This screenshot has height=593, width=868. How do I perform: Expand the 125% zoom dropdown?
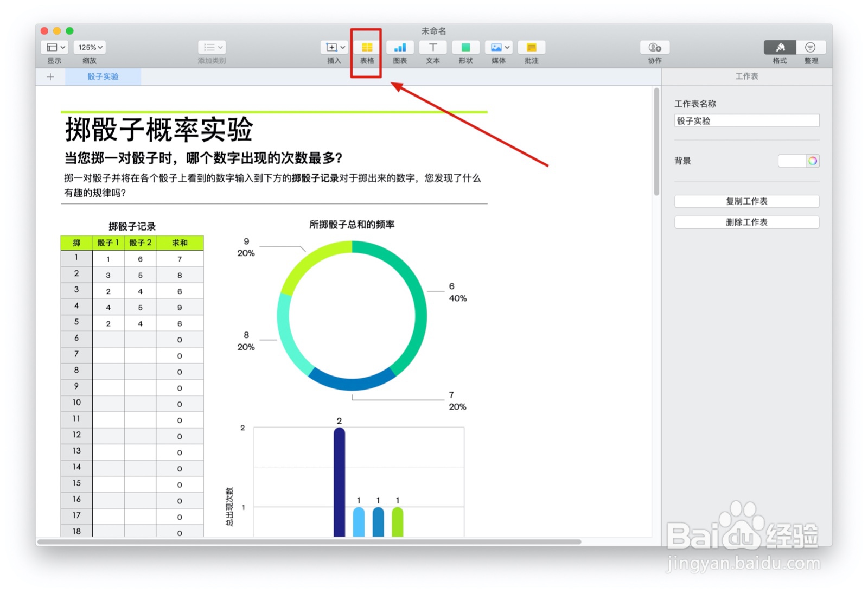89,47
